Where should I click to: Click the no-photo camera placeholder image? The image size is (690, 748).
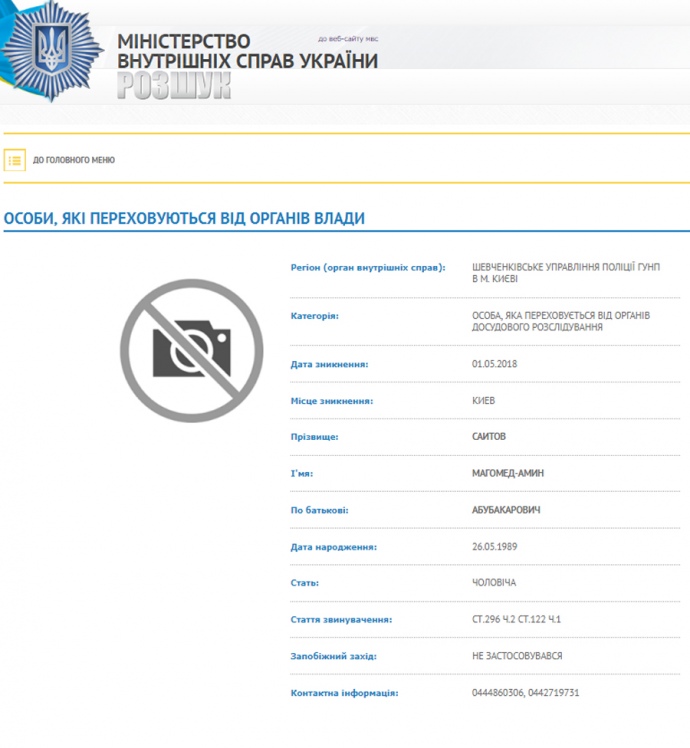click(191, 350)
